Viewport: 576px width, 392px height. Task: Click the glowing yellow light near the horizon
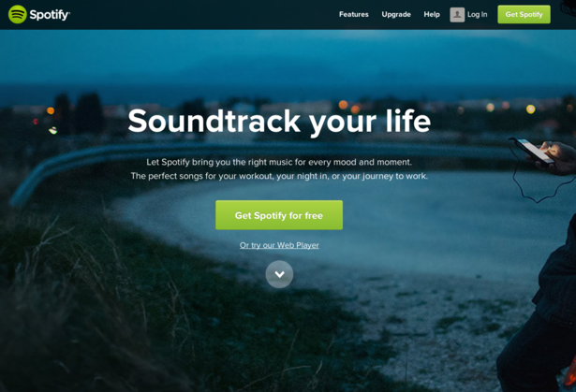(x=530, y=109)
